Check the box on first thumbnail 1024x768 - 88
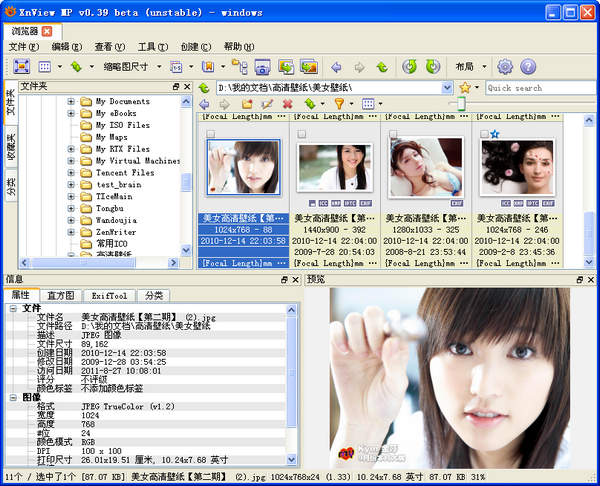Screen dimensions: 600x486 210,134
